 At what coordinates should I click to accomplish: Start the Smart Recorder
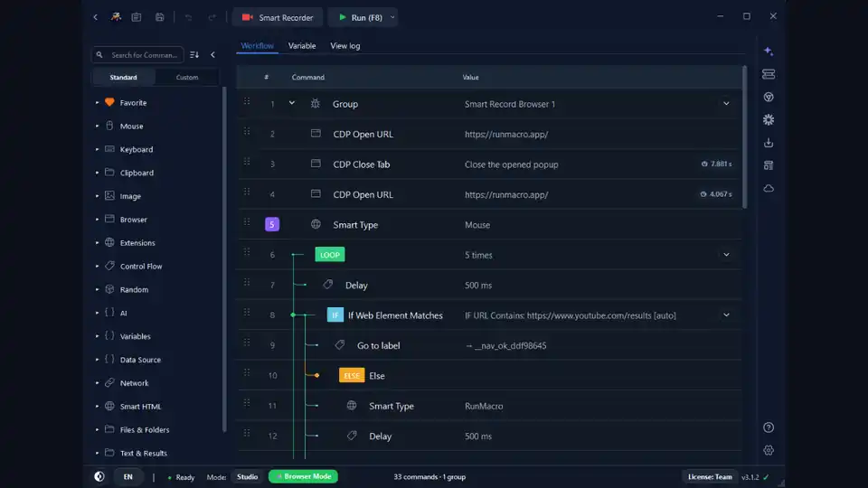click(278, 18)
